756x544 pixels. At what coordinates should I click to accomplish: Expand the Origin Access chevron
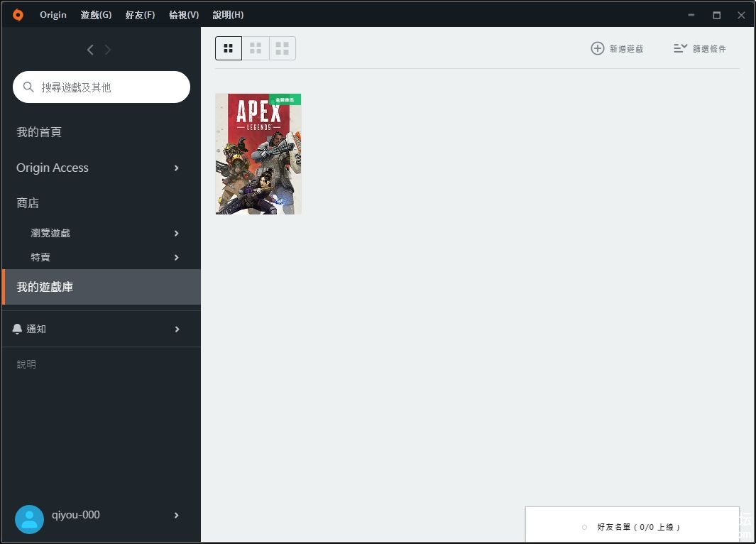tap(177, 168)
